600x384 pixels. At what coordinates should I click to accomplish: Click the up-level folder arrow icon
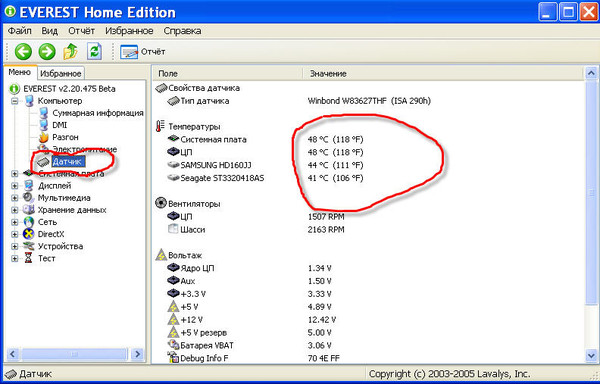pos(70,52)
